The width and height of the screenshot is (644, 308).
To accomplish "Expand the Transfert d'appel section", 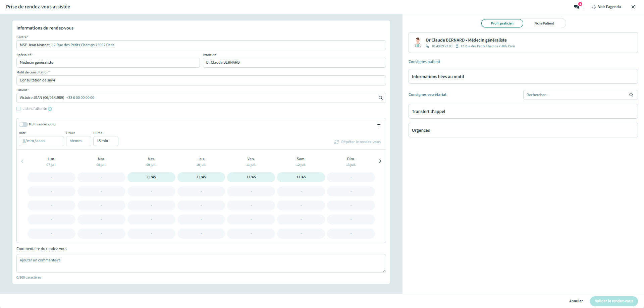I will tap(523, 111).
